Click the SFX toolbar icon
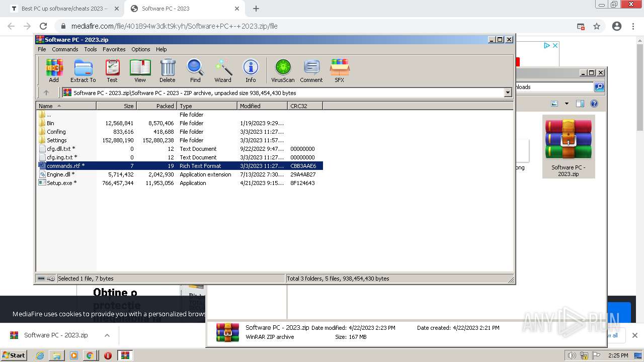The height and width of the screenshot is (362, 644). 340,71
